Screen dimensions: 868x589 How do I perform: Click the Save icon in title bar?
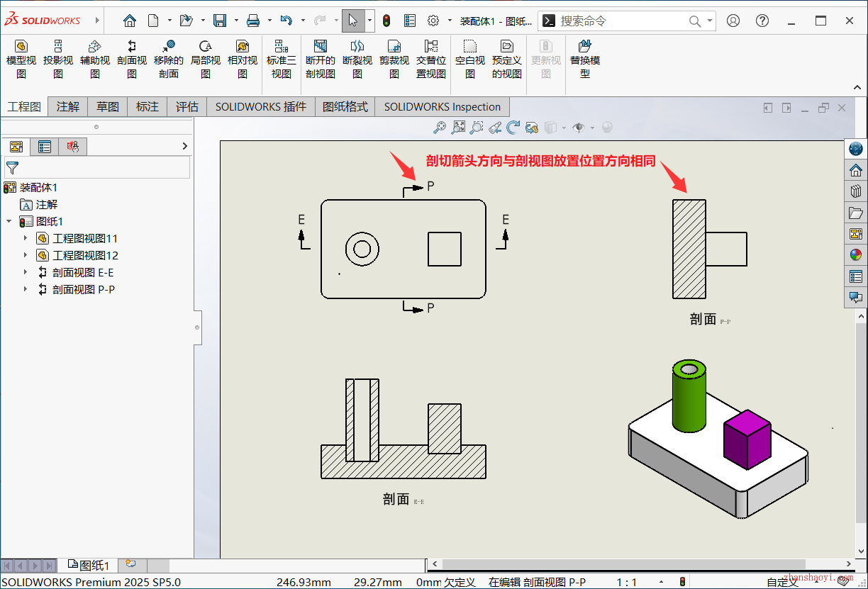click(x=221, y=21)
